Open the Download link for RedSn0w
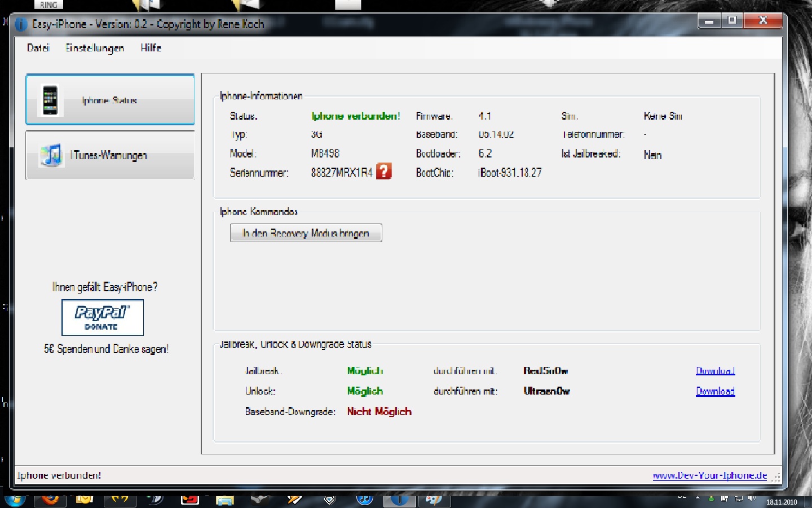Viewport: 812px width, 508px height. 715,371
